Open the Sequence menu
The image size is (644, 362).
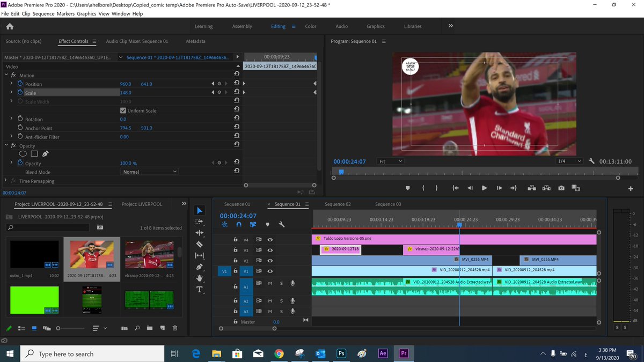43,13
